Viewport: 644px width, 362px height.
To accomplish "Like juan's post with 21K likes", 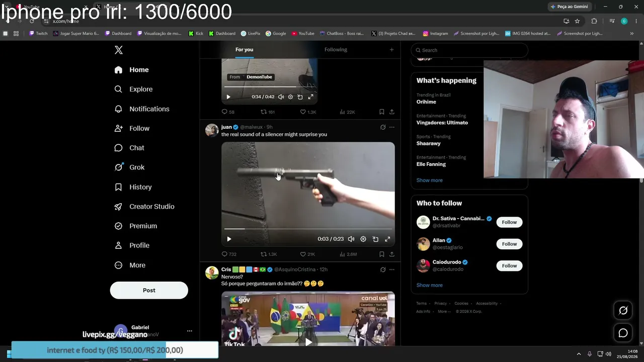I will coord(307,254).
